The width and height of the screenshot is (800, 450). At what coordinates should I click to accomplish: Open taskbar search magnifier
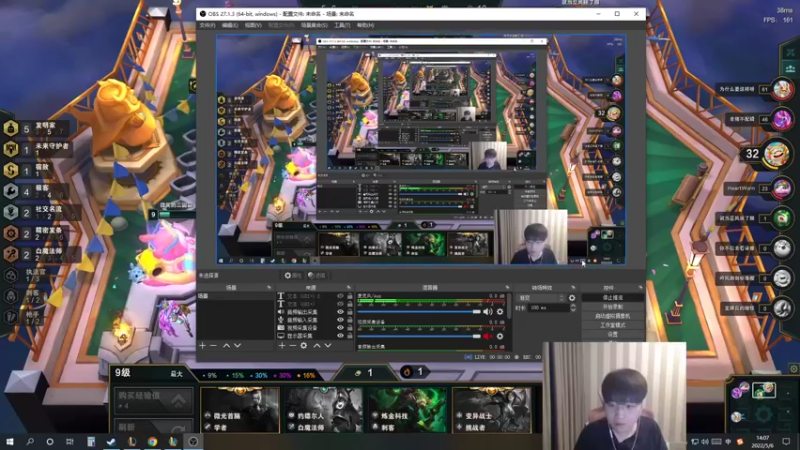point(30,441)
